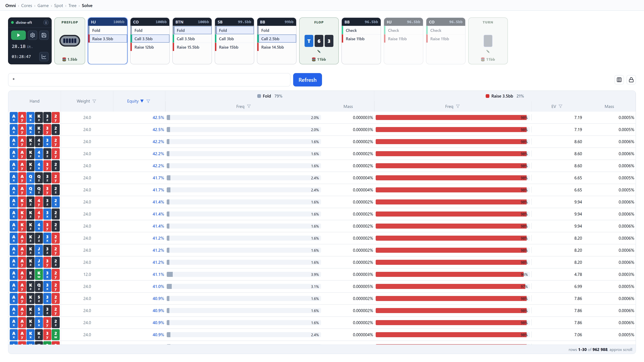Select CO Raise 12bb action

click(x=150, y=47)
